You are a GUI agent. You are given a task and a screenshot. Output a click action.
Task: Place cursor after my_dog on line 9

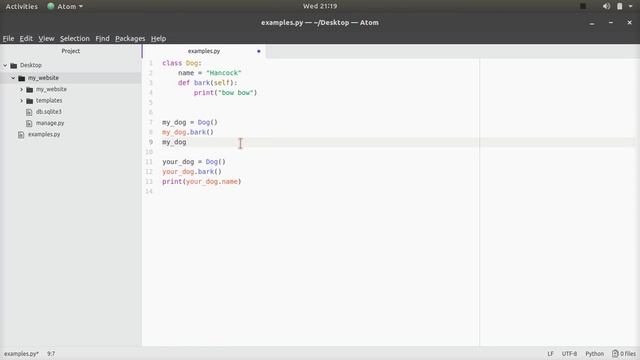(x=187, y=142)
